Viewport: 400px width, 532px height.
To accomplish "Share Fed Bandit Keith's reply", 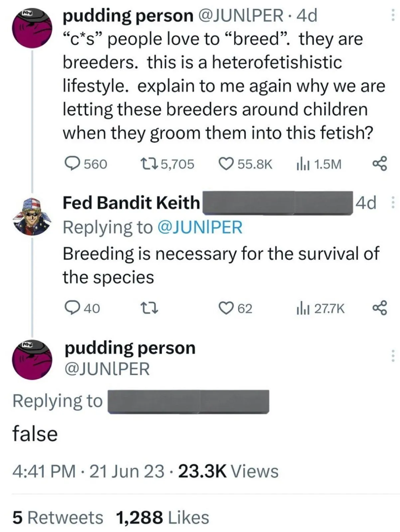I will pos(380,308).
